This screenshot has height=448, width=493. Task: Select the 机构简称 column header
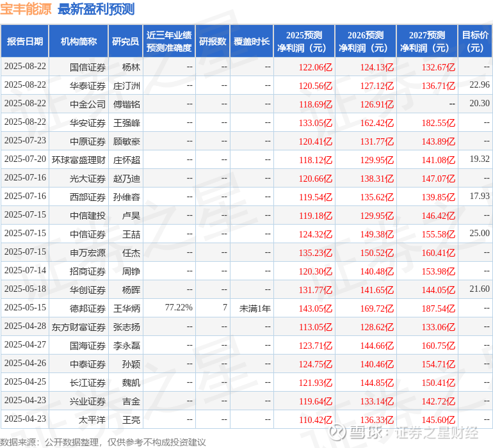tap(79, 42)
